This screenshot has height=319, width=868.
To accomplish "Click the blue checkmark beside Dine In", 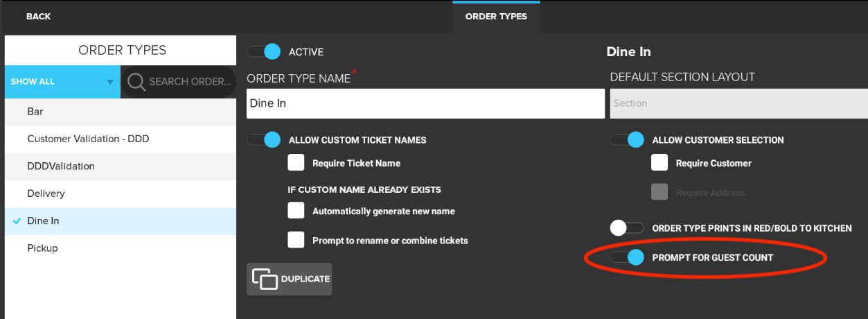I will [x=17, y=221].
